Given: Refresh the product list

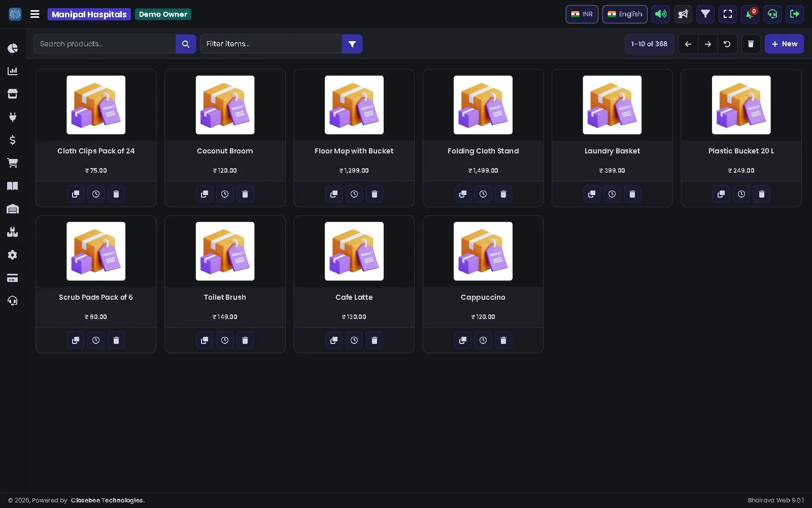Looking at the screenshot, I should tap(727, 44).
